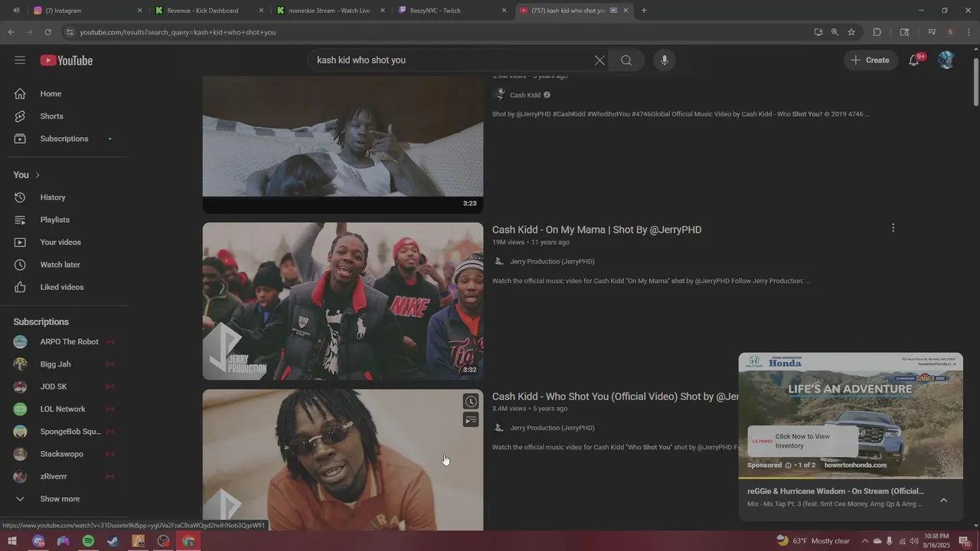This screenshot has width=980, height=551.
Task: Open LOL Network subscription
Action: [x=64, y=409]
